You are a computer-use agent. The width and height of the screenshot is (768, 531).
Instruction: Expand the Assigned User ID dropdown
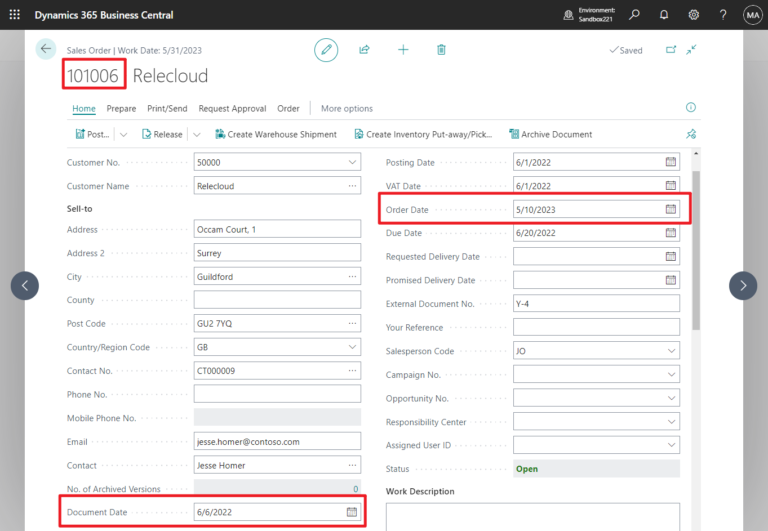click(x=671, y=445)
